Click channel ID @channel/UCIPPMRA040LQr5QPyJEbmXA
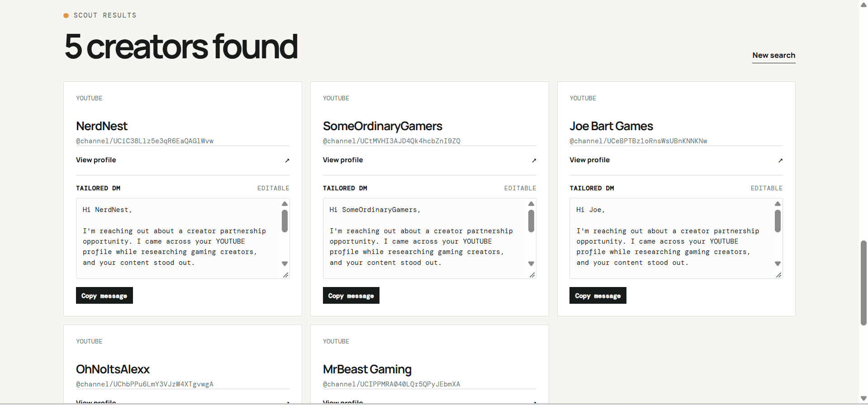The height and width of the screenshot is (405, 868). [x=392, y=384]
